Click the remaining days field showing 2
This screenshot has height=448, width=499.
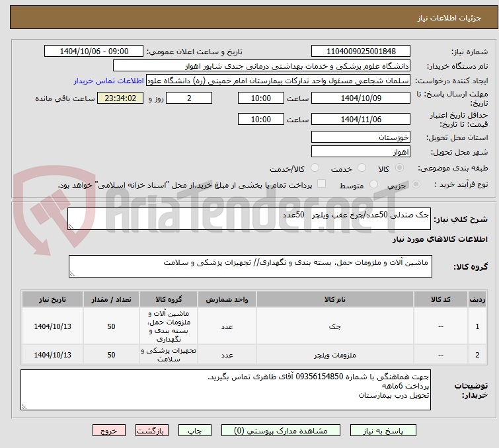(189, 98)
